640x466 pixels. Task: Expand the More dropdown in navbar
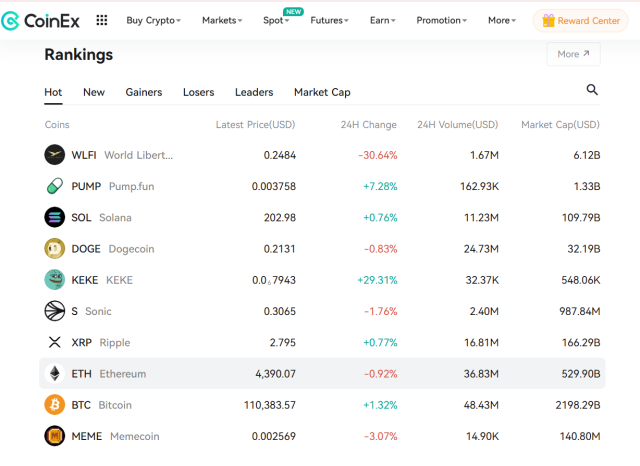pyautogui.click(x=502, y=20)
